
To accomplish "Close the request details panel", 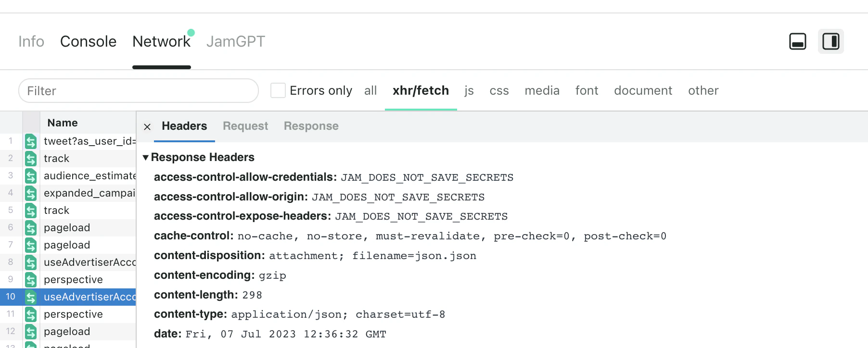I will point(147,126).
